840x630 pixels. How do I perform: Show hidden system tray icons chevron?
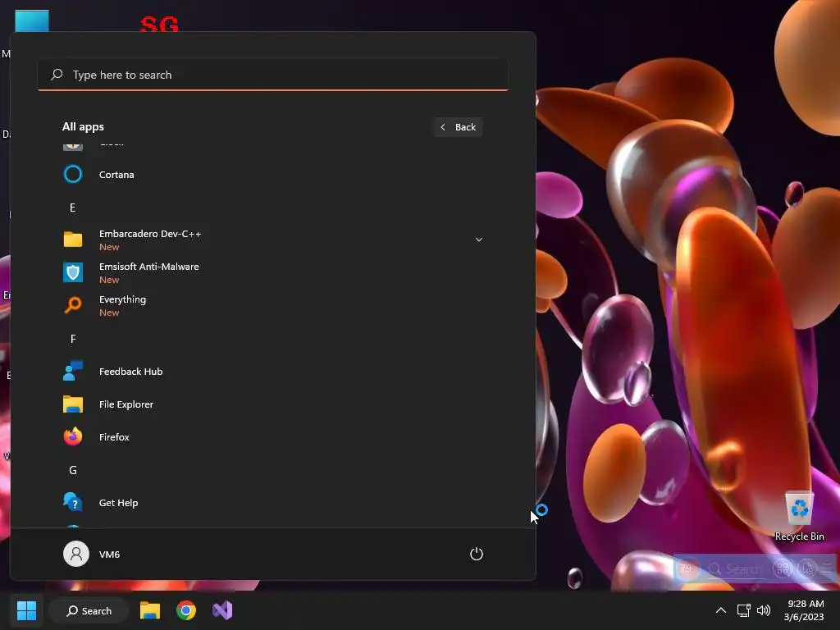tap(721, 610)
